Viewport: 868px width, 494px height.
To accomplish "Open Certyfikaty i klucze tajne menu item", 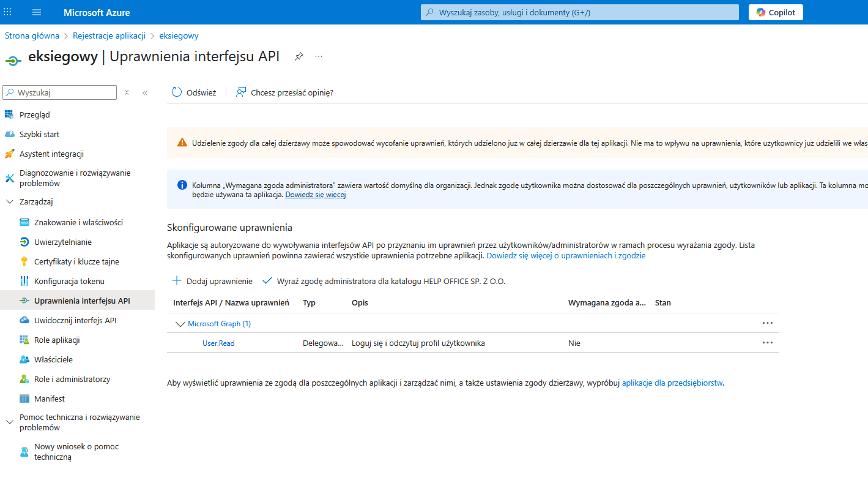I will click(x=76, y=261).
